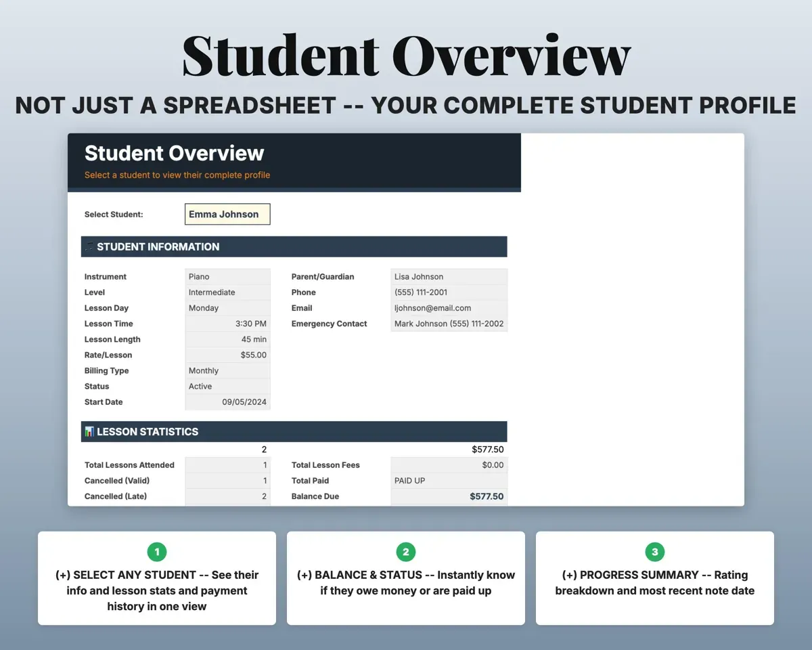Select the Total Lessons Attended label
812x650 pixels.
pyautogui.click(x=129, y=465)
